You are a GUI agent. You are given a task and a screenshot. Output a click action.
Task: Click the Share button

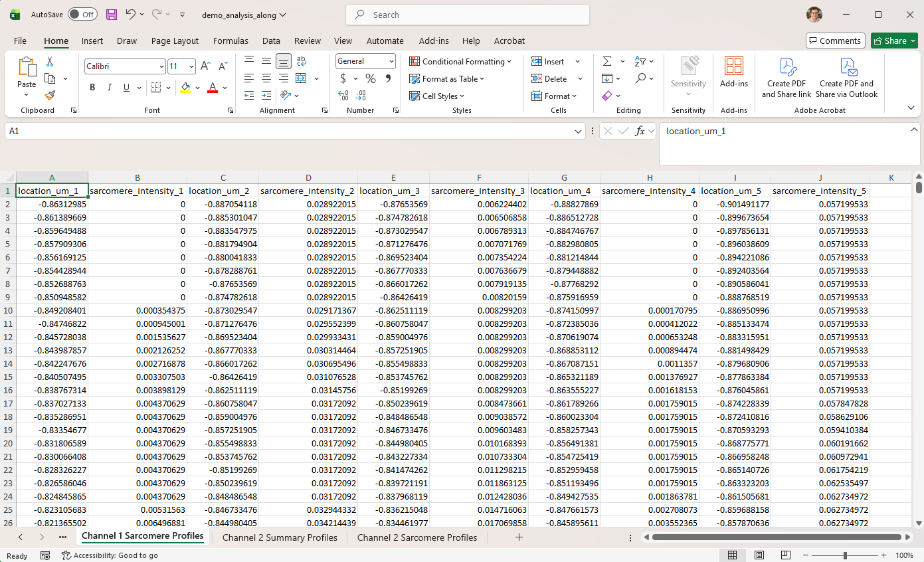(x=894, y=41)
